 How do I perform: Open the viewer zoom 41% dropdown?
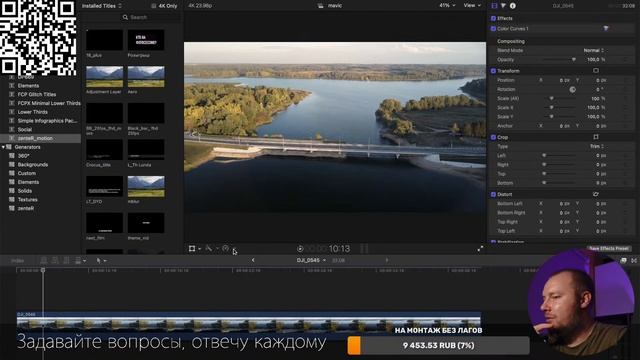tap(447, 6)
